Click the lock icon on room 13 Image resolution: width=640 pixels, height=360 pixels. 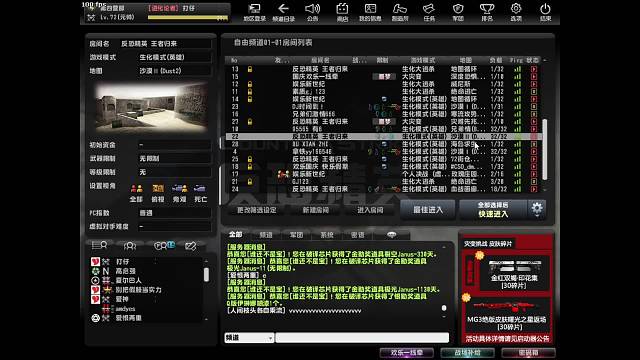click(250, 69)
